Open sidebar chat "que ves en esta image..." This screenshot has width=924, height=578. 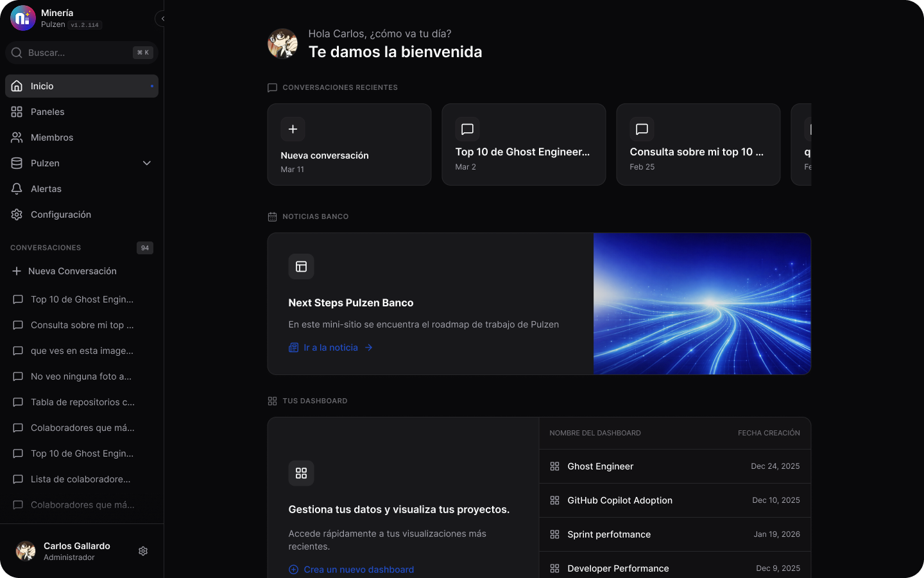click(x=81, y=351)
